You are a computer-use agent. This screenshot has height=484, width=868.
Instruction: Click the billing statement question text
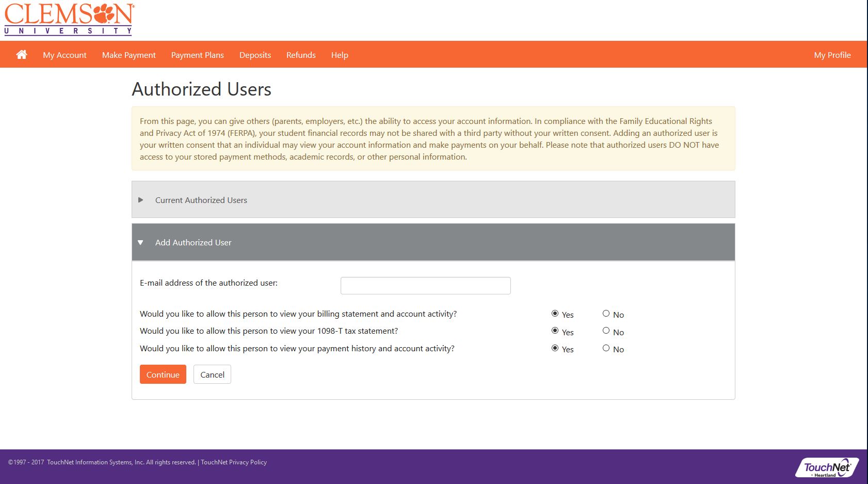(x=298, y=314)
